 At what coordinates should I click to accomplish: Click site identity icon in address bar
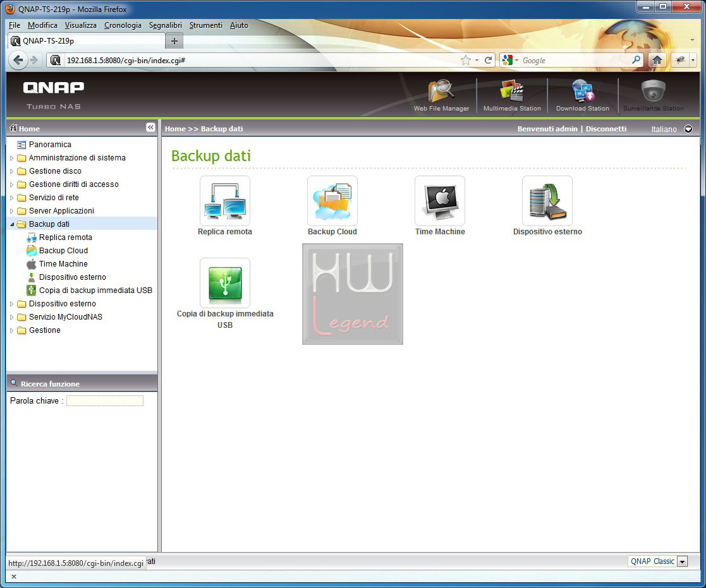(x=56, y=60)
